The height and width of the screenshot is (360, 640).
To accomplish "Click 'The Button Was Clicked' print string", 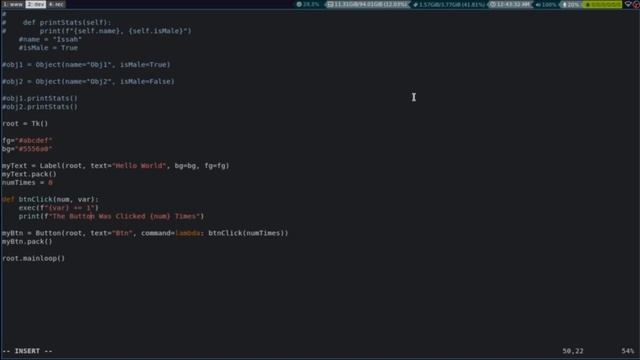I will [125, 216].
